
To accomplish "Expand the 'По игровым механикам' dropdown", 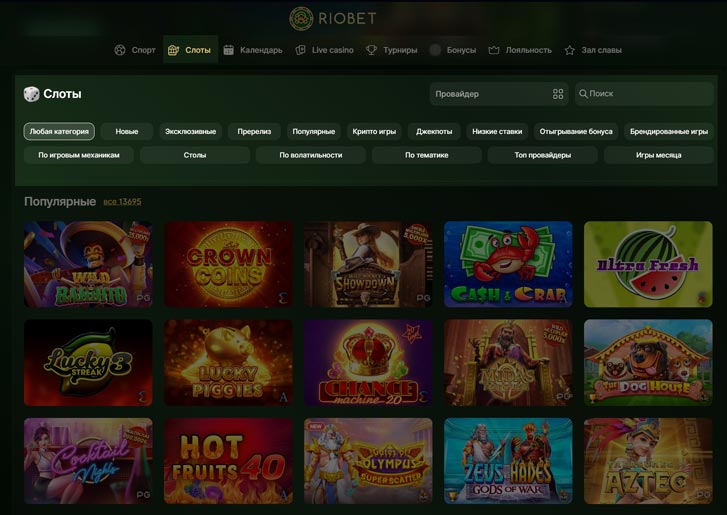I will pyautogui.click(x=79, y=155).
